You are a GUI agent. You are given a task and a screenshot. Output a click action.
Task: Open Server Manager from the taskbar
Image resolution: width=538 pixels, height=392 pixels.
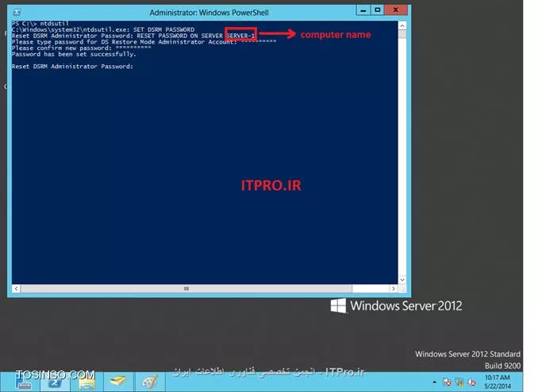[x=24, y=382]
